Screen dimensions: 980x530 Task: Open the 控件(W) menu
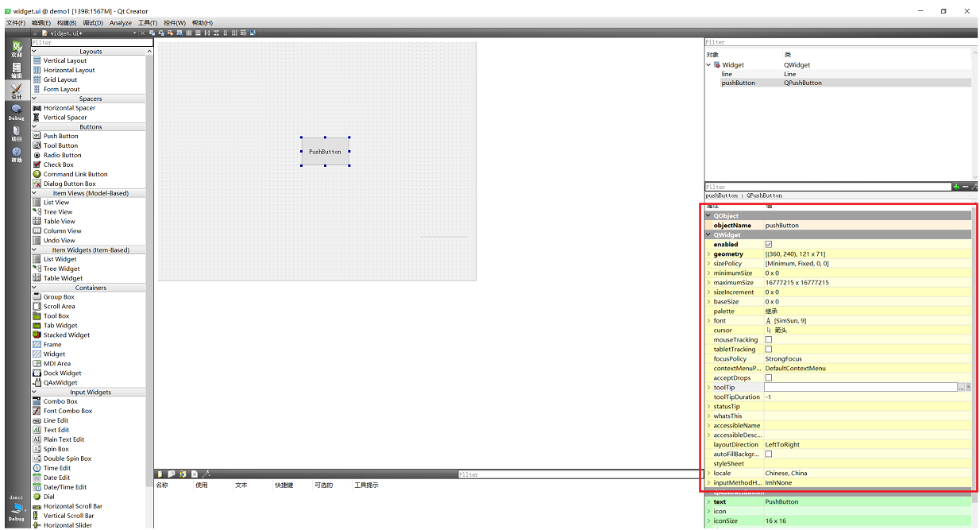coord(175,23)
